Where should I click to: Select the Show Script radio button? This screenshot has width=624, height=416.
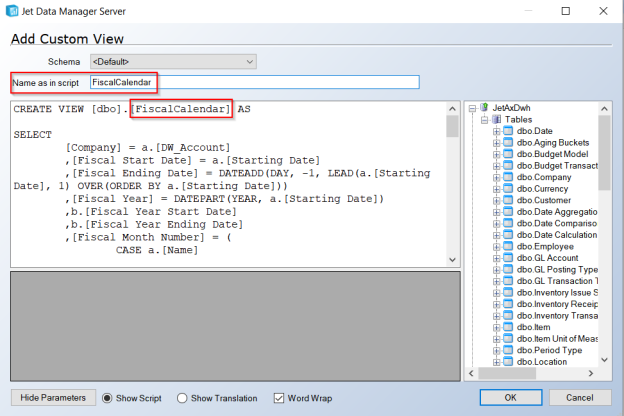[107, 398]
